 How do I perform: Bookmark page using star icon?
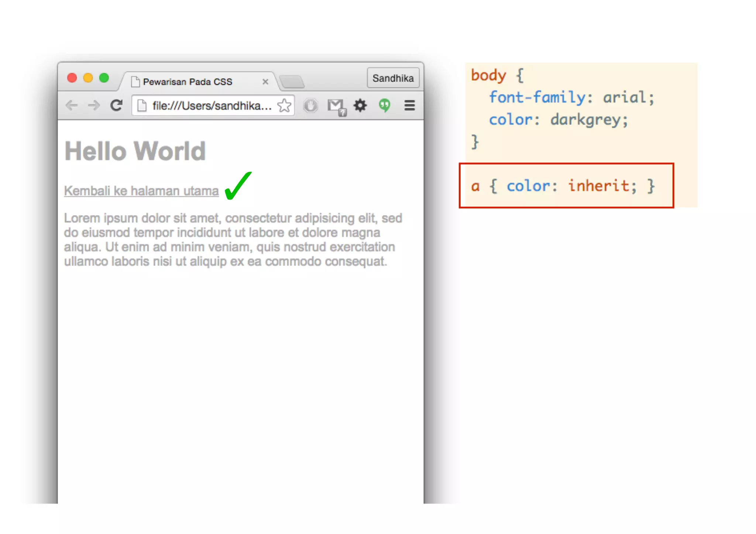pyautogui.click(x=284, y=106)
